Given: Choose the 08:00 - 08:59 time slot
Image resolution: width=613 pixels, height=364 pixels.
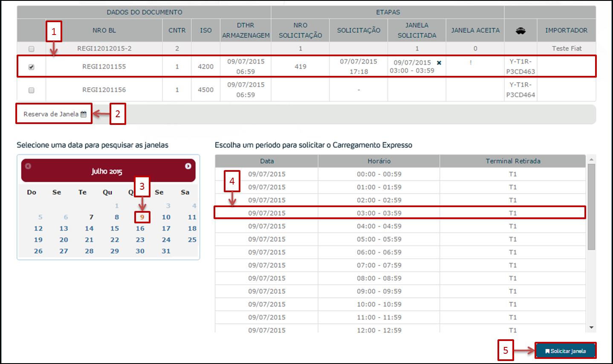Looking at the screenshot, I should 400,278.
